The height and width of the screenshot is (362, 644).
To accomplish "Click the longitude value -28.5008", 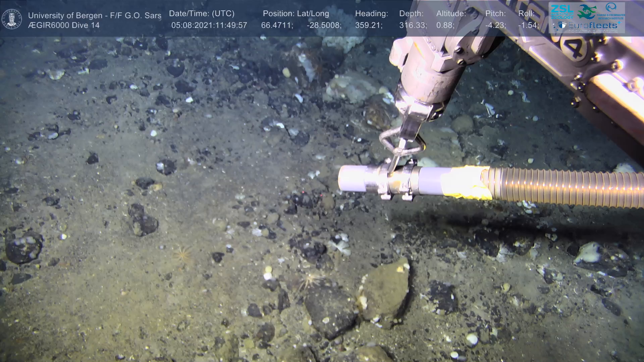I will (x=324, y=25).
